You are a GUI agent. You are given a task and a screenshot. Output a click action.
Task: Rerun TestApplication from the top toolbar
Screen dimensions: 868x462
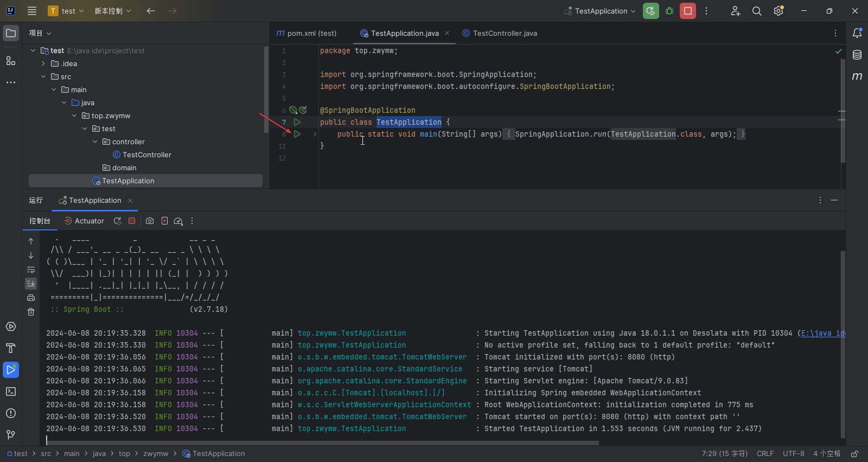pos(650,11)
